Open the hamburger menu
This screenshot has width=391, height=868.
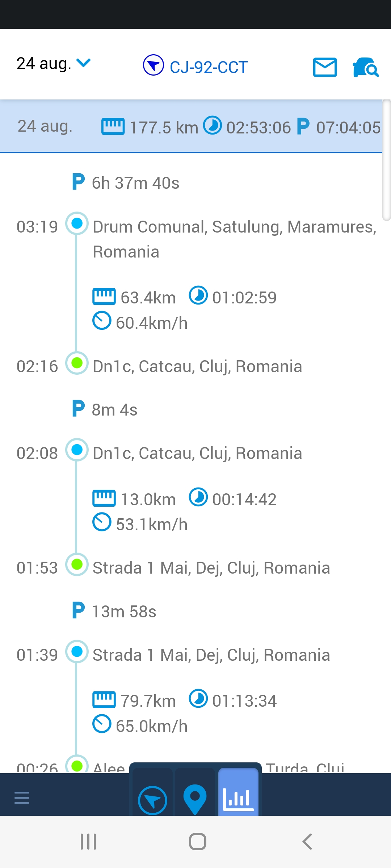click(x=22, y=797)
